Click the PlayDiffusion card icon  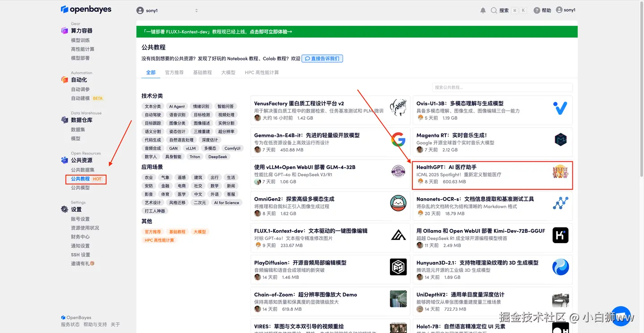(398, 267)
